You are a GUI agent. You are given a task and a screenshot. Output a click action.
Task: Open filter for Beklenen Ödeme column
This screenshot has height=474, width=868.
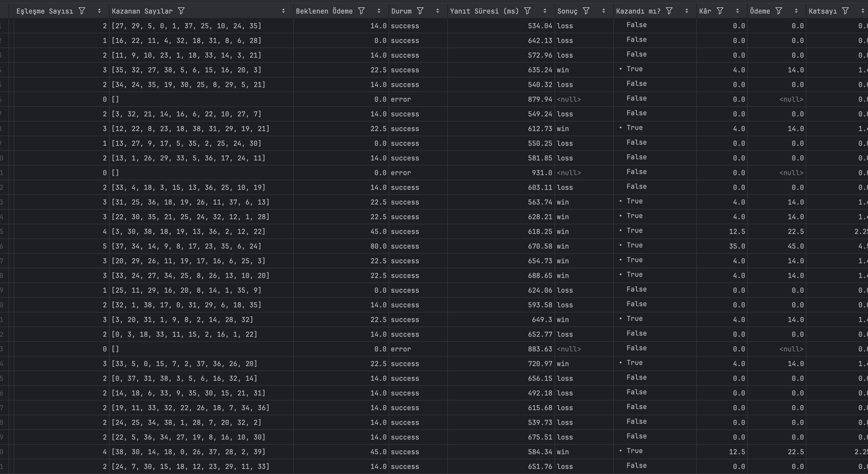click(x=361, y=11)
